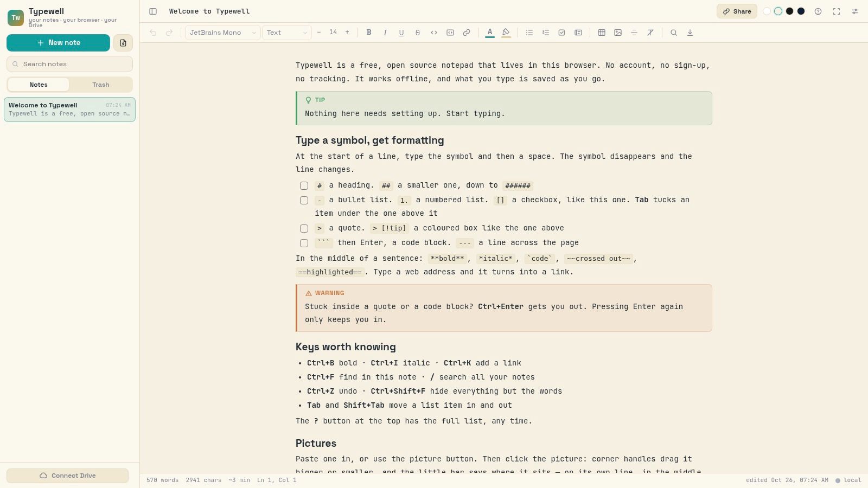The width and height of the screenshot is (868, 488).
Task: Check the '> a quote' checkbox
Action: pos(304,229)
